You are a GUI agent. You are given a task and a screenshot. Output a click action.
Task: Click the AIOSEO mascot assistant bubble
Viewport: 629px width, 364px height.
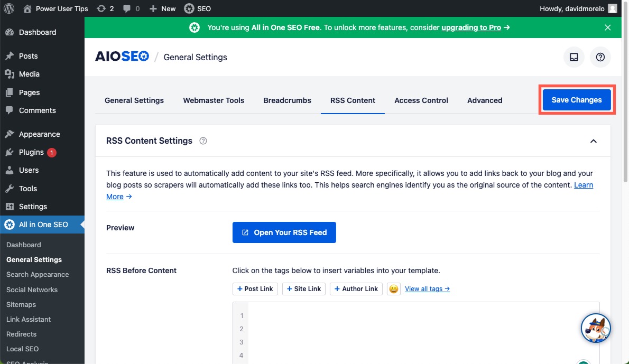coord(596,328)
